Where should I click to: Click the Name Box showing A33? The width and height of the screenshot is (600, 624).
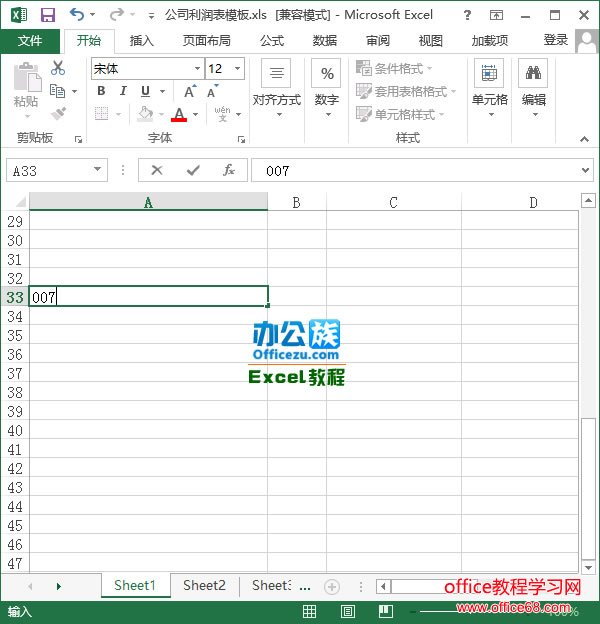[x=56, y=170]
